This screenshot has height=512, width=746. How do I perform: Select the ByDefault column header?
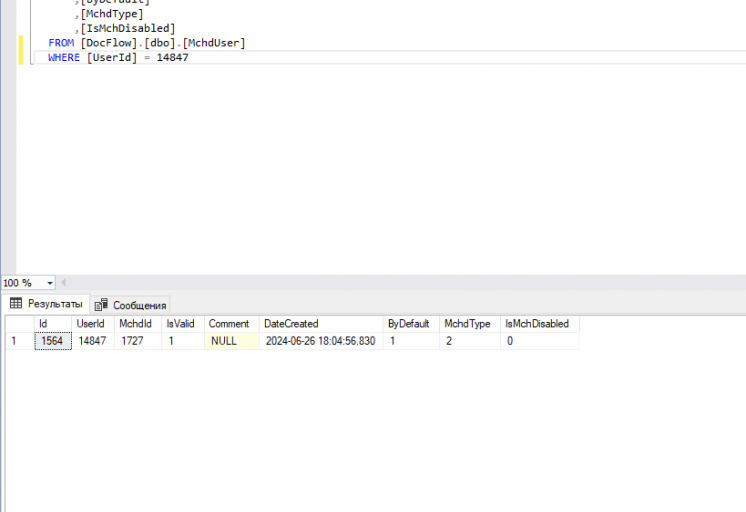click(411, 324)
